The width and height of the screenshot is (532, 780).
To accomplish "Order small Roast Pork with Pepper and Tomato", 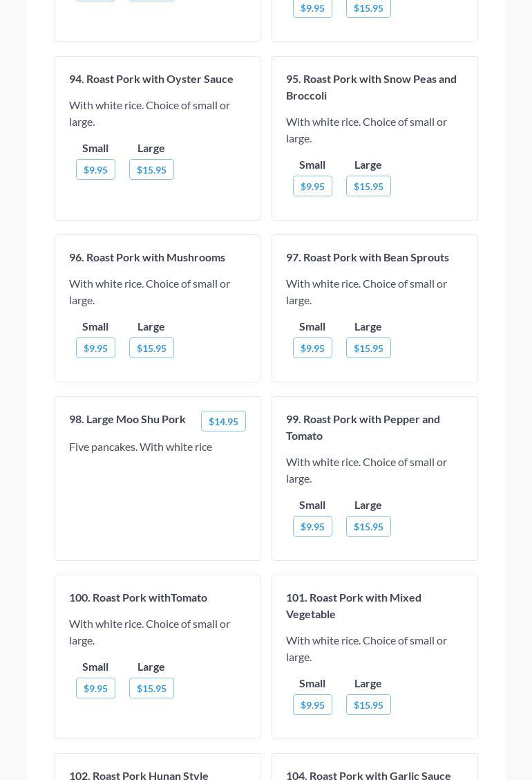I will [312, 526].
